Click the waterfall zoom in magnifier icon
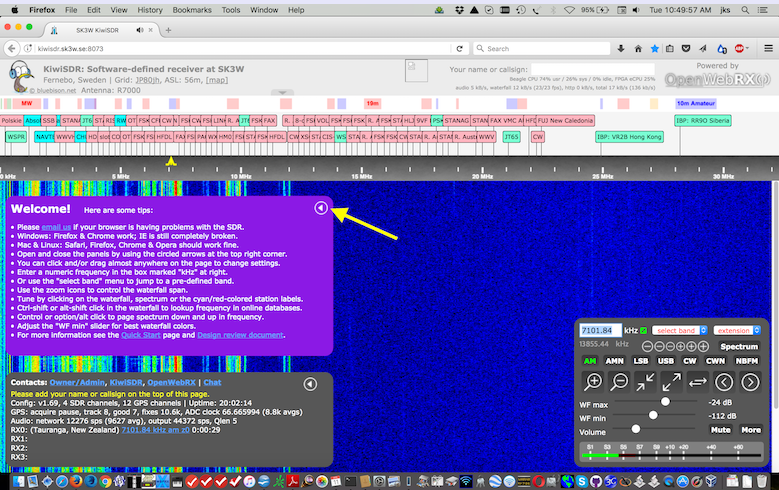779x490 pixels. click(x=594, y=381)
